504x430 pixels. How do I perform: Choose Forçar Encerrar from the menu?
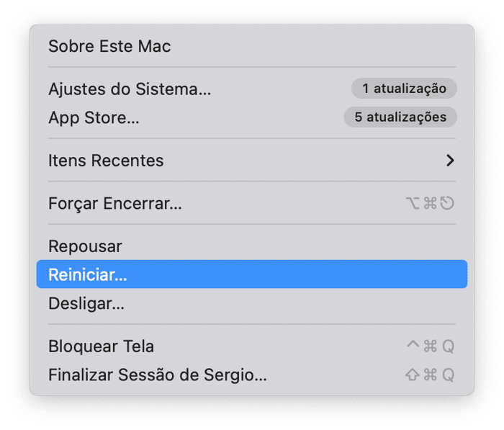pyautogui.click(x=115, y=203)
